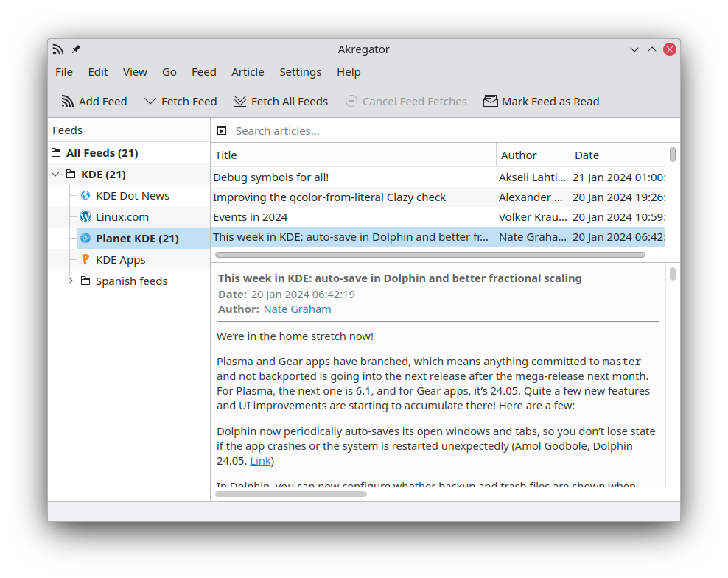This screenshot has width=728, height=578.
Task: Select the article 'Events in 2024'
Action: click(251, 217)
